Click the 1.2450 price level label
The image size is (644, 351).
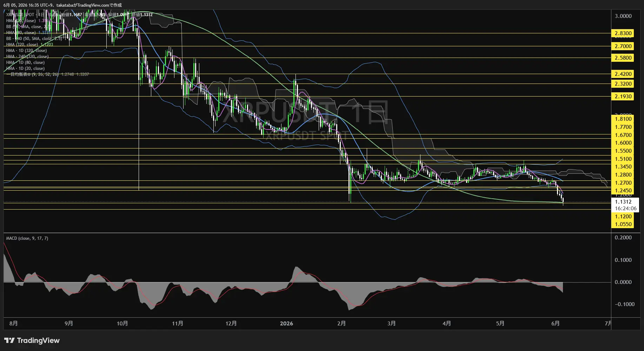[x=623, y=191]
